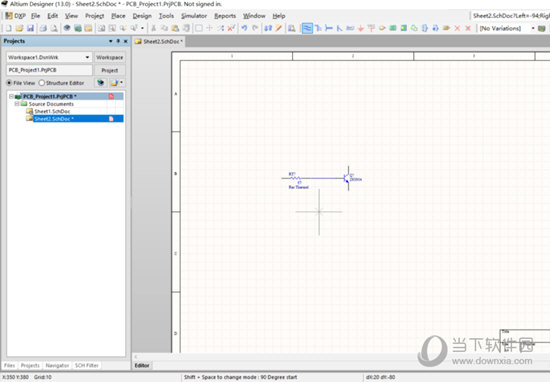Viewport: 550px width, 382px height.
Task: Open the Place menu
Action: point(118,16)
